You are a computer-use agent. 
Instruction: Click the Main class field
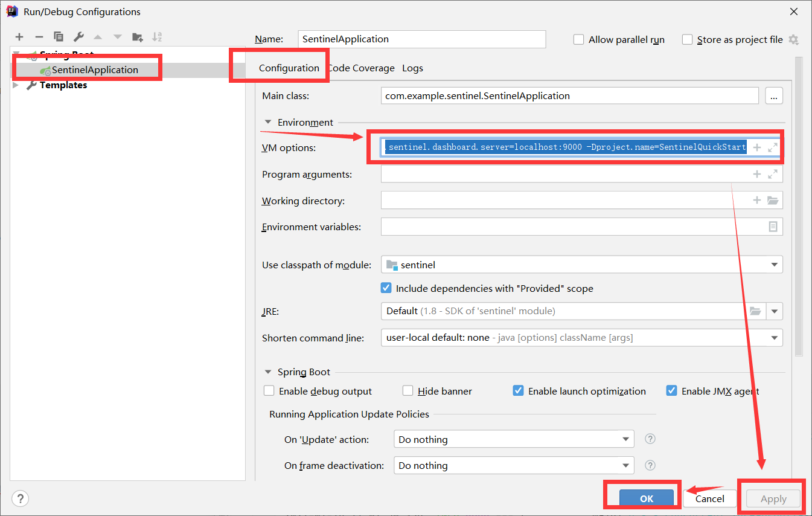tap(569, 95)
